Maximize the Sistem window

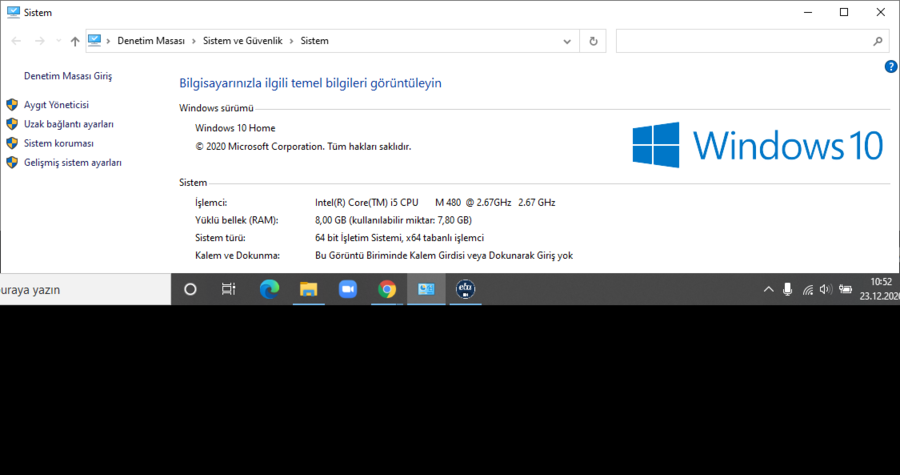[x=844, y=12]
